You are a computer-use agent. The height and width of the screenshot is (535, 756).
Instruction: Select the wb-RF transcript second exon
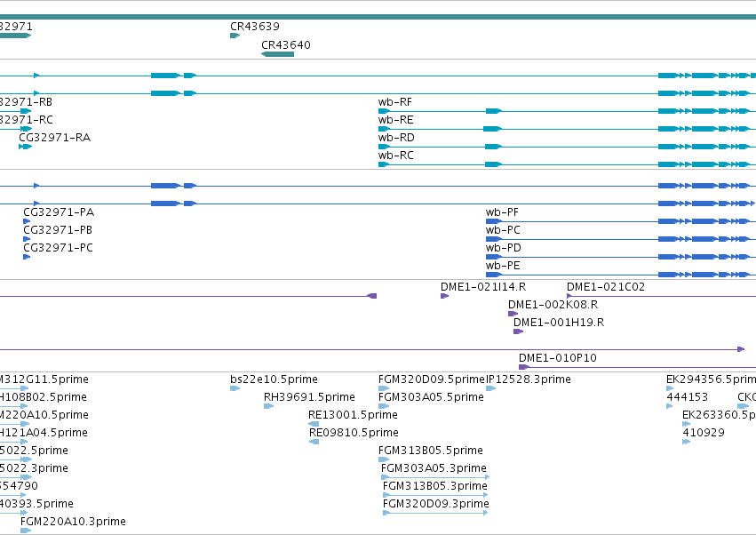tap(494, 111)
